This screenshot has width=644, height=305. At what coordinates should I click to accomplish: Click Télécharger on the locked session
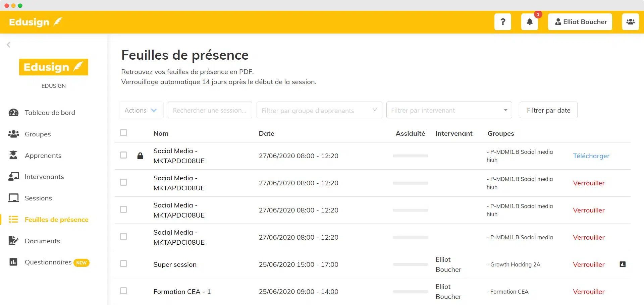[591, 156]
